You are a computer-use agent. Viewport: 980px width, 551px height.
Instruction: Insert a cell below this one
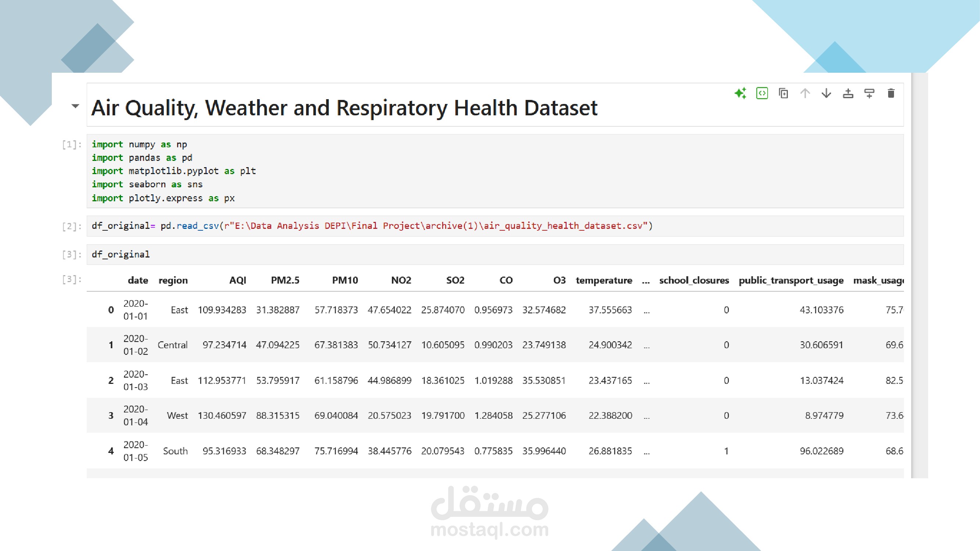click(869, 93)
